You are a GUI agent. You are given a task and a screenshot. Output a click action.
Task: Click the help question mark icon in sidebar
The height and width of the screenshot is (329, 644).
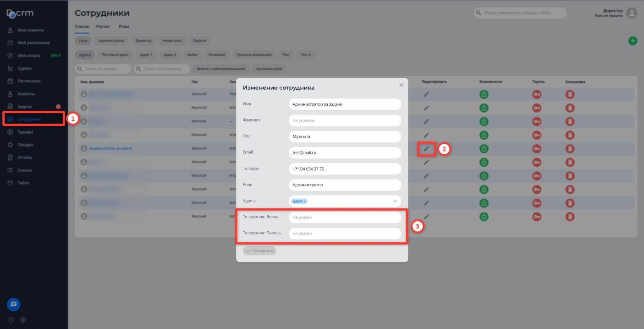pos(11,320)
